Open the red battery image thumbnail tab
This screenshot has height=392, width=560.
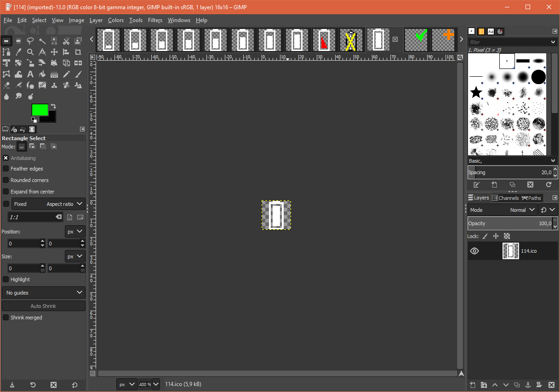(324, 40)
